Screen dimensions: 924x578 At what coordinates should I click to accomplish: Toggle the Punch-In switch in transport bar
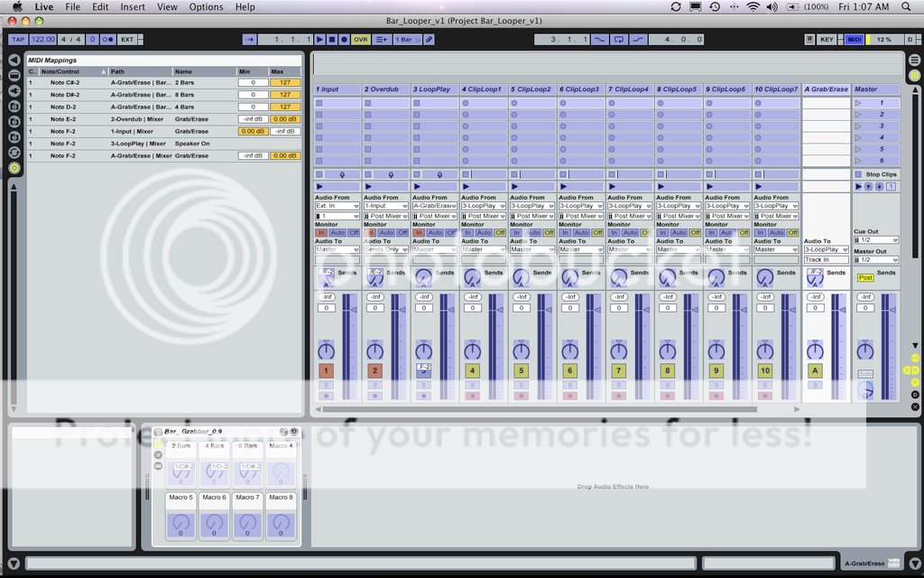tap(599, 40)
